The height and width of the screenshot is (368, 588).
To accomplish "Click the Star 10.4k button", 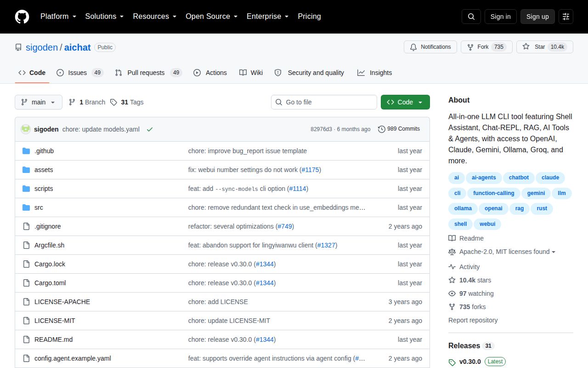I will point(545,47).
